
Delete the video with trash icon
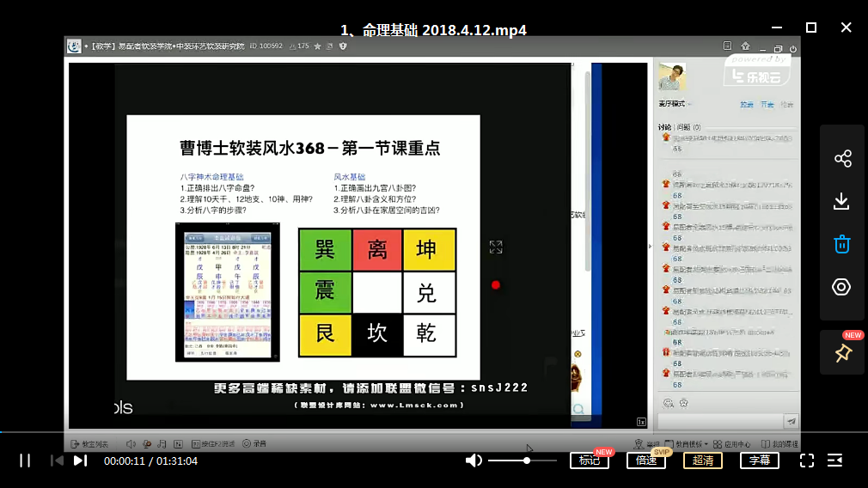coord(842,244)
